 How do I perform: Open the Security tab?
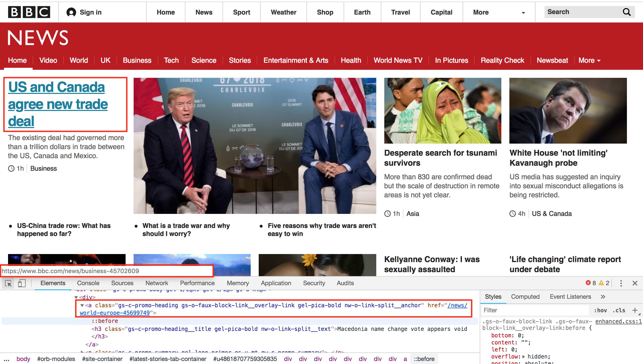tap(314, 283)
